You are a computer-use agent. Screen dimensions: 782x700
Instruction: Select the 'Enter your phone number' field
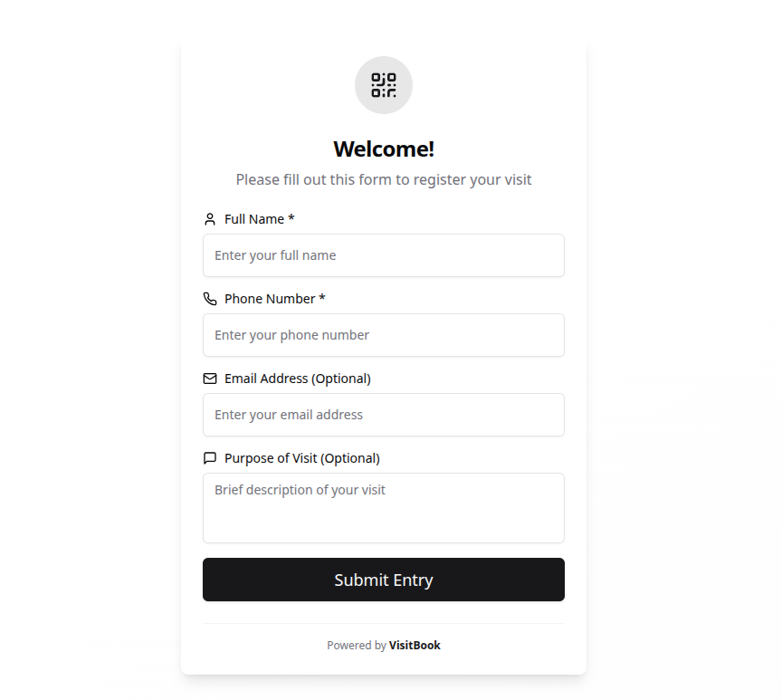(384, 335)
